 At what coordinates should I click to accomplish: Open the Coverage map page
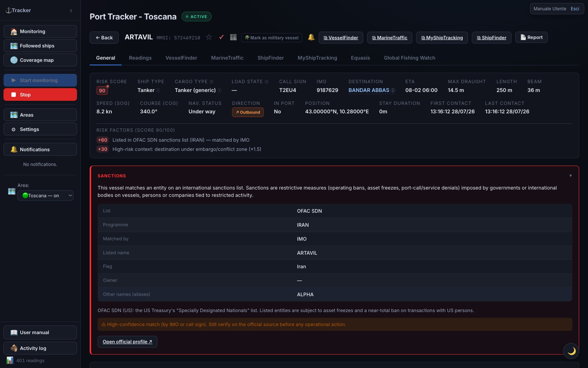tap(40, 60)
